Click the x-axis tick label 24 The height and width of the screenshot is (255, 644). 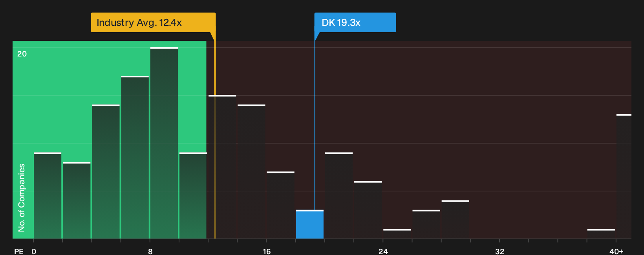383,251
